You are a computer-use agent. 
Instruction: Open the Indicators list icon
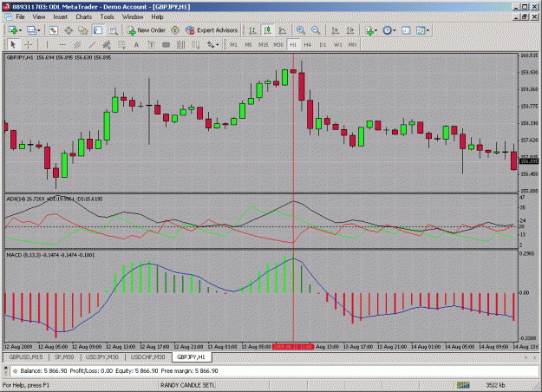[369, 30]
